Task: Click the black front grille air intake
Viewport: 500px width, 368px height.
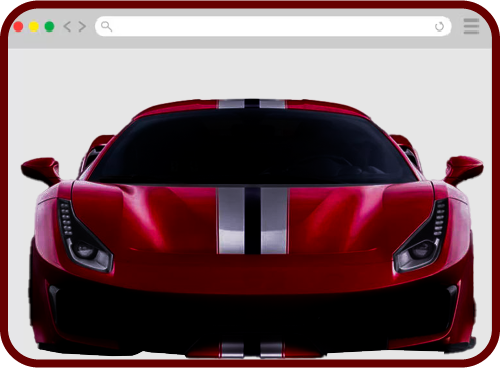Action: (x=253, y=317)
